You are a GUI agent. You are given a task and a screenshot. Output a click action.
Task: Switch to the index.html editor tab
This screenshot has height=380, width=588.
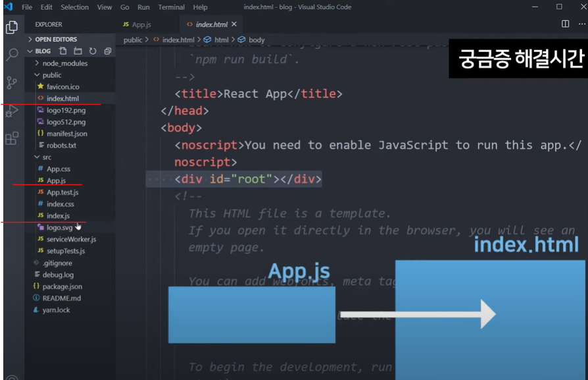(x=212, y=24)
